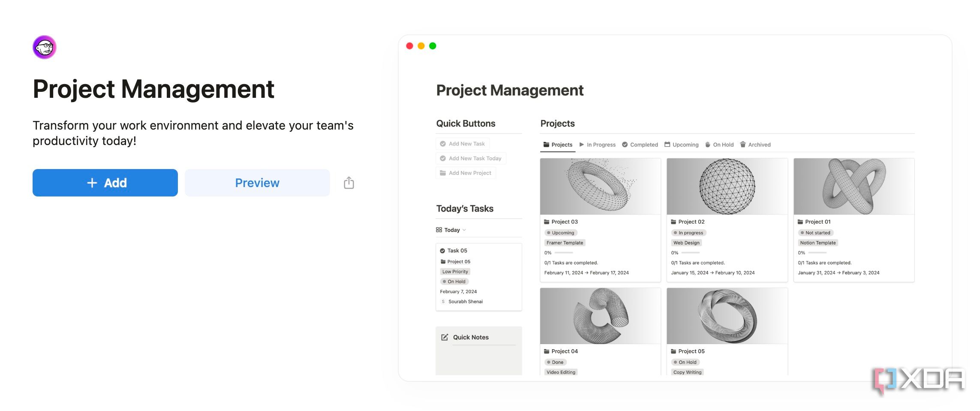Click the Video Editing tag
The image size is (980, 411).
coord(561,372)
